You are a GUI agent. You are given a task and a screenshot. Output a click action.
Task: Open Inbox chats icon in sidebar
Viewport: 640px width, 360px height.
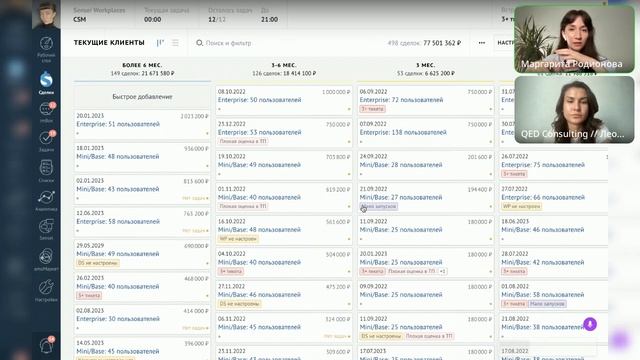click(46, 112)
